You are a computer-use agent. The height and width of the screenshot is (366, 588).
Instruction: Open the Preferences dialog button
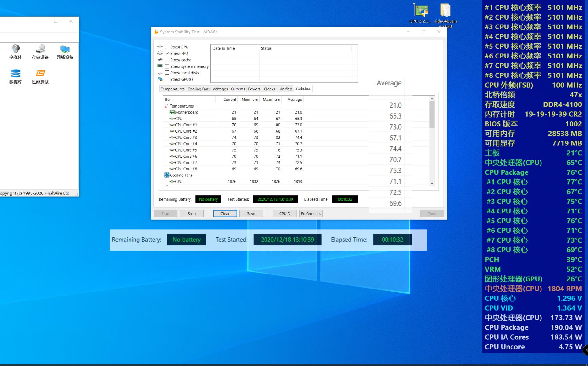[x=311, y=214]
